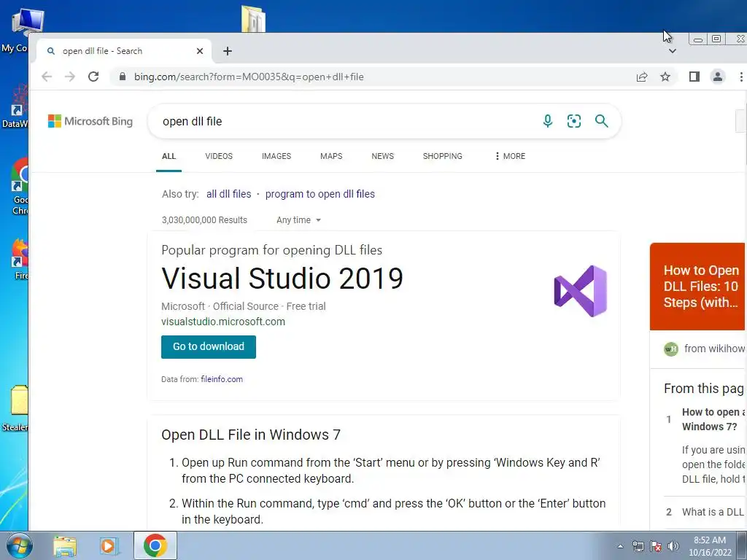747x560 pixels.
Task: Select the ALL results tab
Action: (169, 156)
